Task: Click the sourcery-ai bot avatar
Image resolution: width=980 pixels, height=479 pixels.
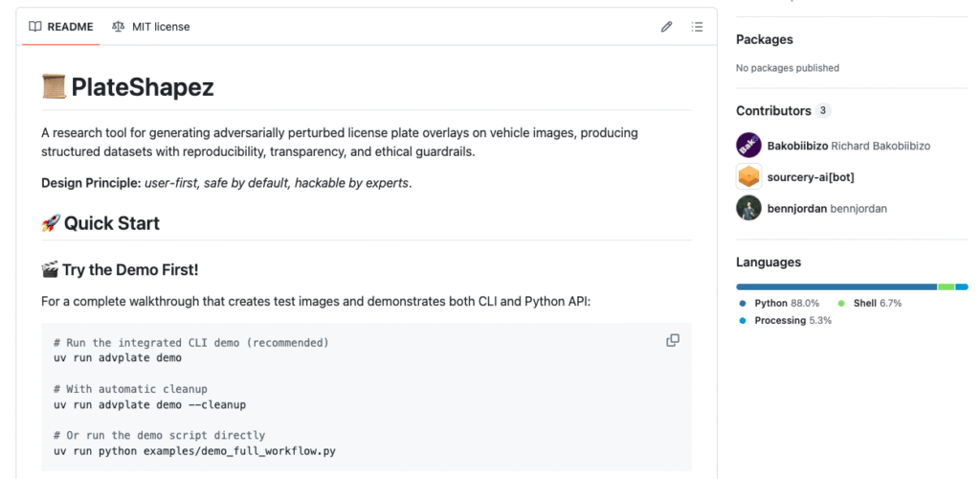Action: point(748,177)
